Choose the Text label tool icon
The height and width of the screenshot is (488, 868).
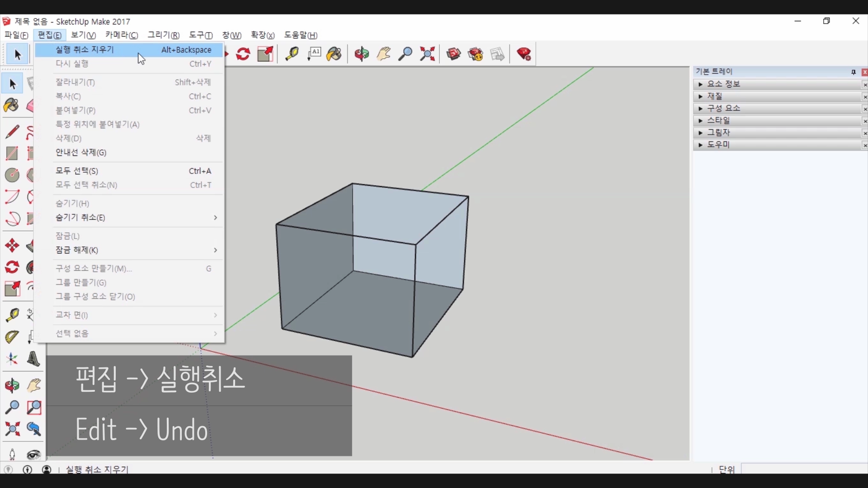coord(314,54)
